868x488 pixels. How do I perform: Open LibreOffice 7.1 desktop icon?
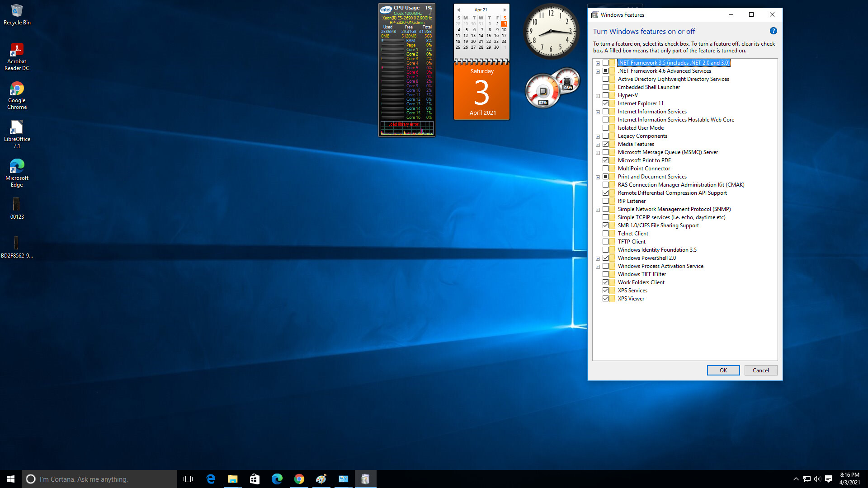click(17, 134)
